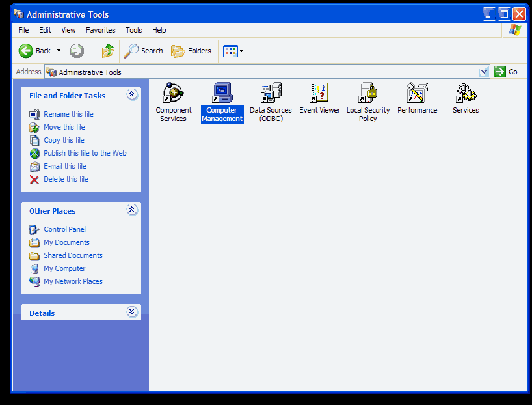532x405 pixels.
Task: Select the Computer Management shortcut icon
Action: 222,92
